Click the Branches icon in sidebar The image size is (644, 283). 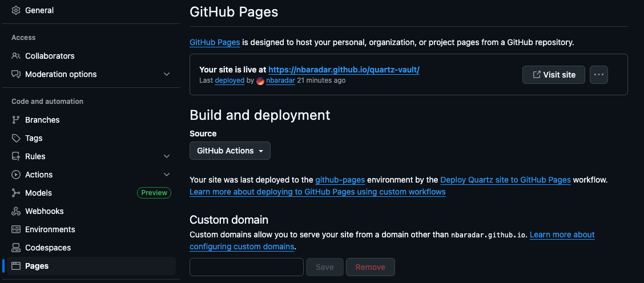click(16, 120)
